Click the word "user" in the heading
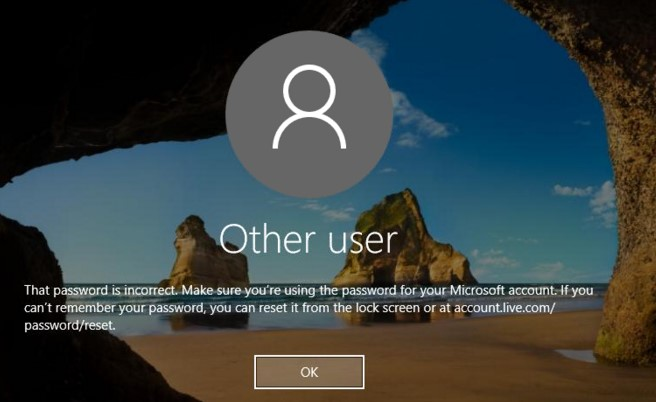Image resolution: width=656 pixels, height=402 pixels. [x=363, y=241]
